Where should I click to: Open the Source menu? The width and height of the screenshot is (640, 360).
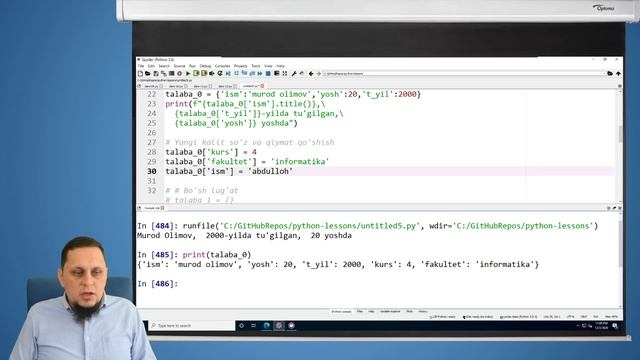pyautogui.click(x=180, y=66)
